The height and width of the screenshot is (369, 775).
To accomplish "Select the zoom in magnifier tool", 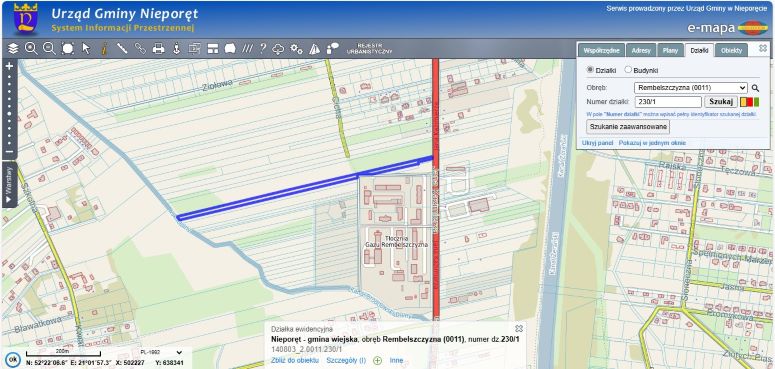I will tap(31, 48).
